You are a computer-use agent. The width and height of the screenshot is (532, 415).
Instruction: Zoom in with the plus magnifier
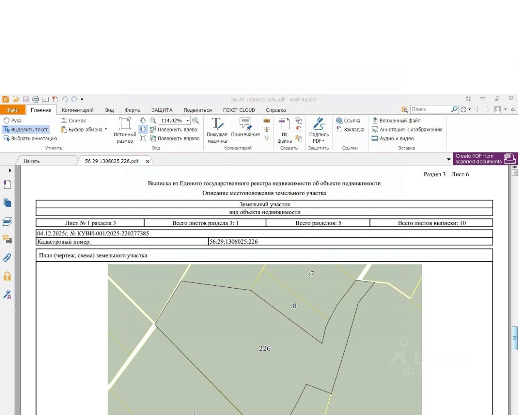click(195, 121)
